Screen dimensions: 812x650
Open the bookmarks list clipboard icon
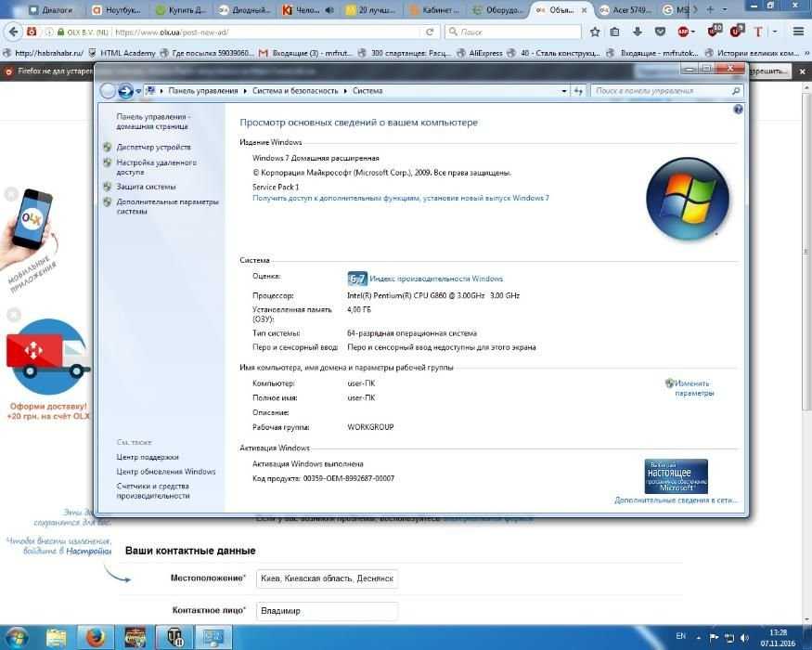(x=614, y=32)
